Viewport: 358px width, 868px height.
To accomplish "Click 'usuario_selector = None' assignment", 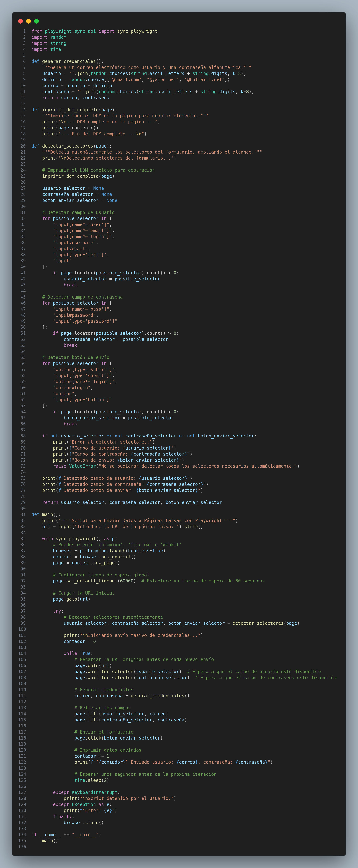I will pyautogui.click(x=73, y=188).
